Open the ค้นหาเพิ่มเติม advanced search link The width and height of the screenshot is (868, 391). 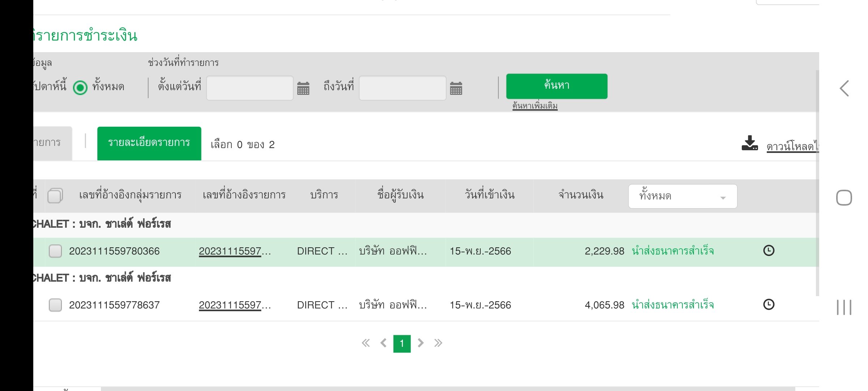tap(535, 106)
